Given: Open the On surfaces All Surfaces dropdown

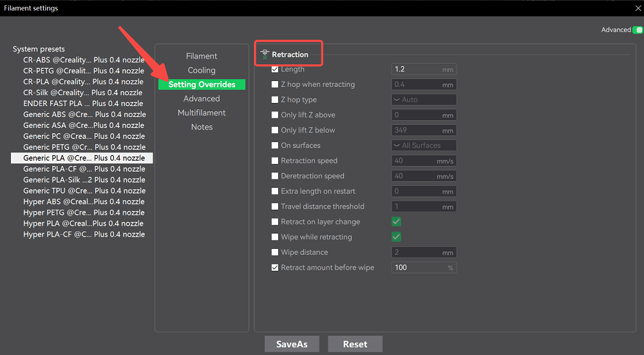Looking at the screenshot, I should [x=424, y=145].
